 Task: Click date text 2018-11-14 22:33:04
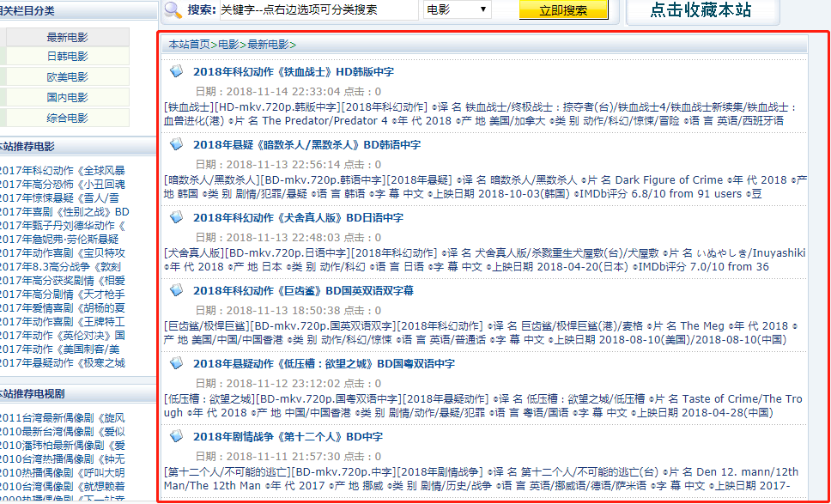point(283,92)
